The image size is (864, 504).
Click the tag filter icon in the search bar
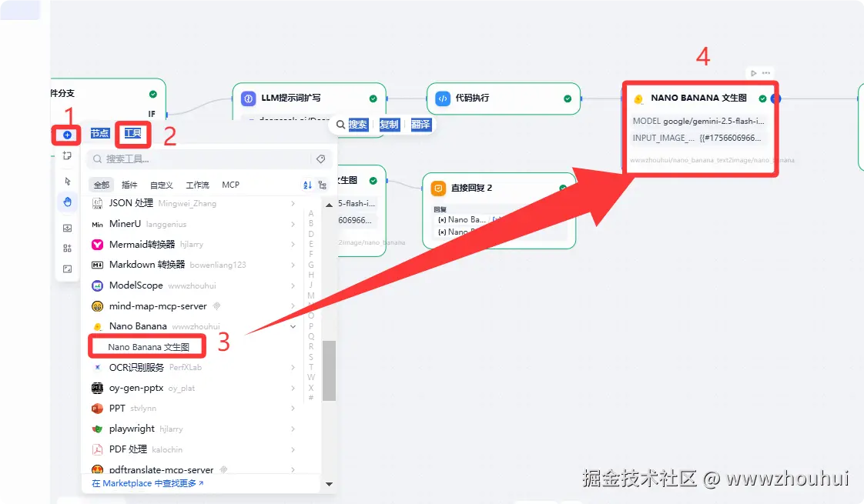point(321,159)
